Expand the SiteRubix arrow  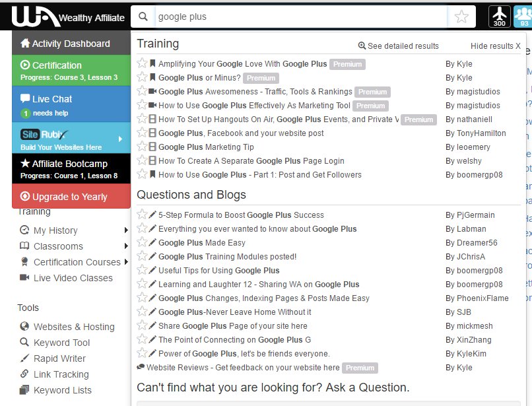click(x=120, y=139)
